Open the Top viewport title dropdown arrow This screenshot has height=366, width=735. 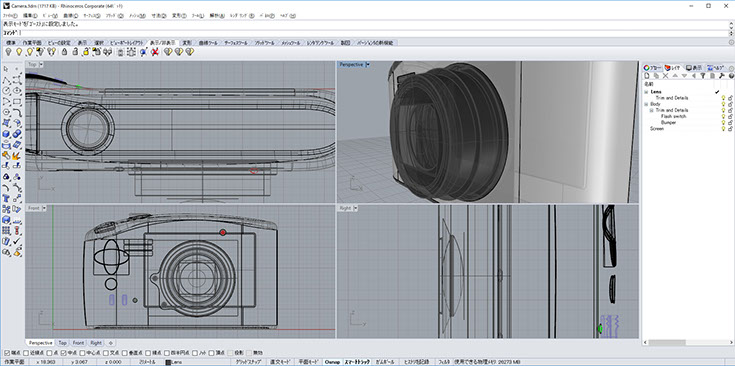[41, 64]
